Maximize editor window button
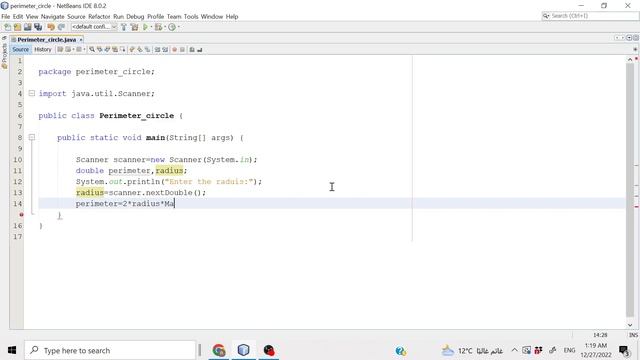This screenshot has width=640, height=360. (636, 38)
